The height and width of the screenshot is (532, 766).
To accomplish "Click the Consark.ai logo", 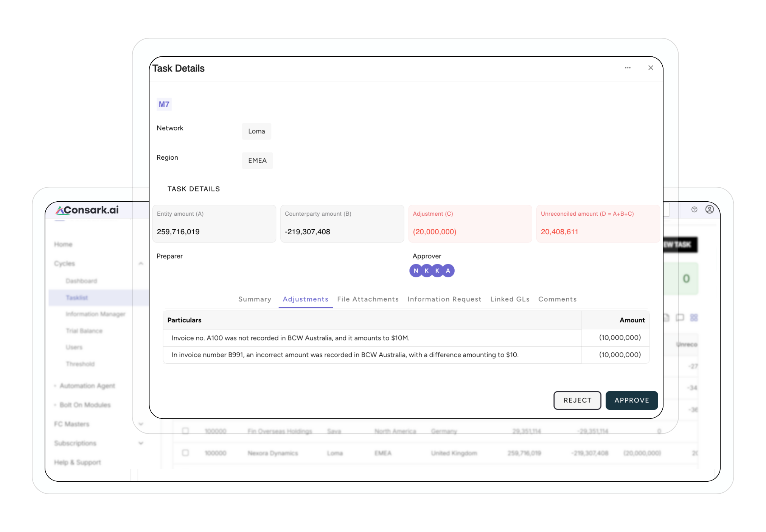I will 87,210.
